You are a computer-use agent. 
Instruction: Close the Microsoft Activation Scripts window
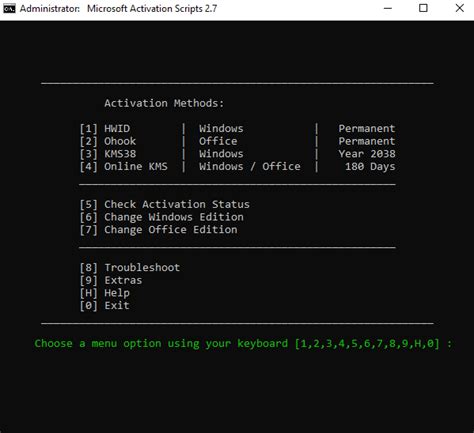(460, 8)
